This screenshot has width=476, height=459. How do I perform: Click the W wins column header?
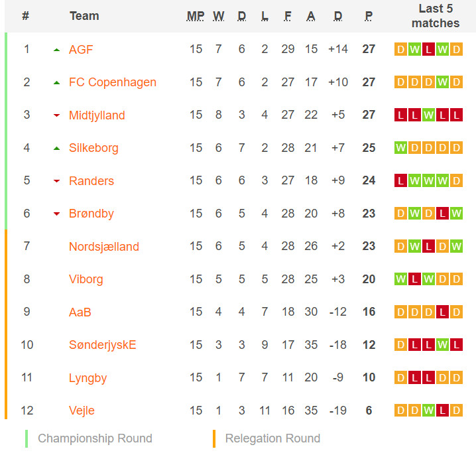click(219, 16)
